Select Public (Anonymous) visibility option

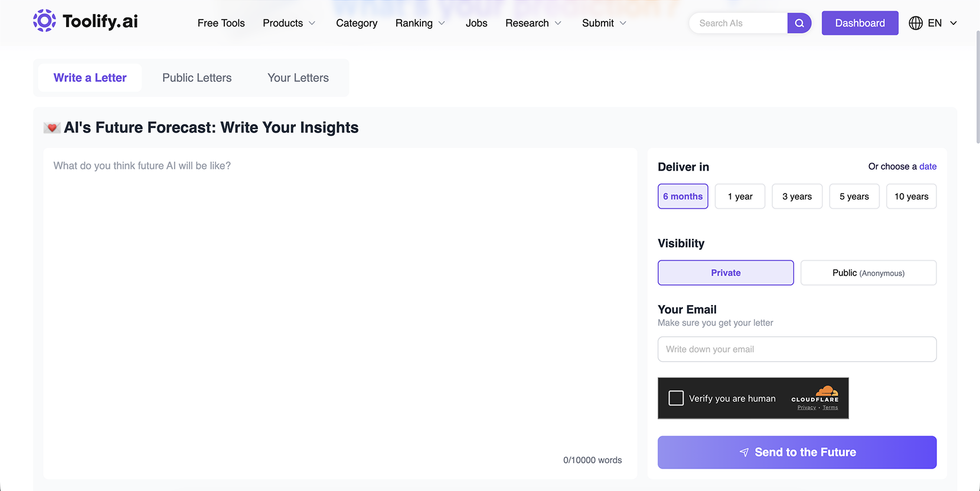(x=868, y=273)
